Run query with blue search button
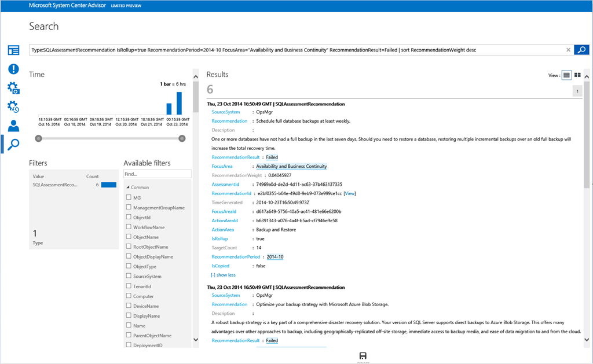 coord(581,50)
